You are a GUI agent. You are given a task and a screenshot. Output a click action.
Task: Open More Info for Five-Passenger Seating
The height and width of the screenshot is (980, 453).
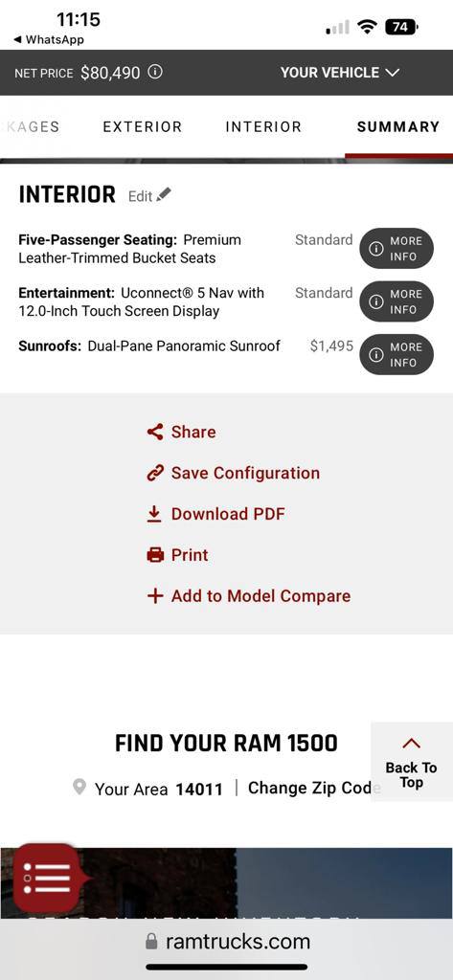pyautogui.click(x=396, y=248)
